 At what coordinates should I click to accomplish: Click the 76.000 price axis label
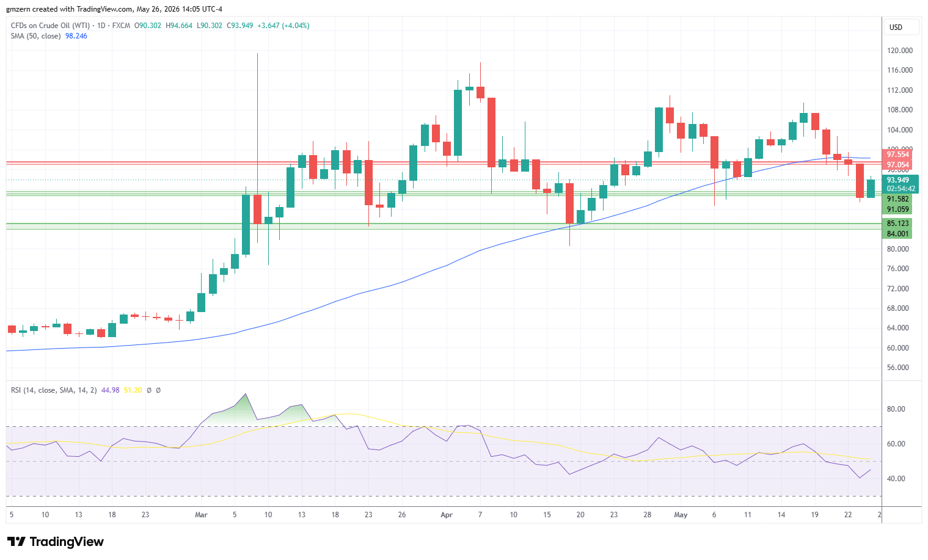[898, 269]
